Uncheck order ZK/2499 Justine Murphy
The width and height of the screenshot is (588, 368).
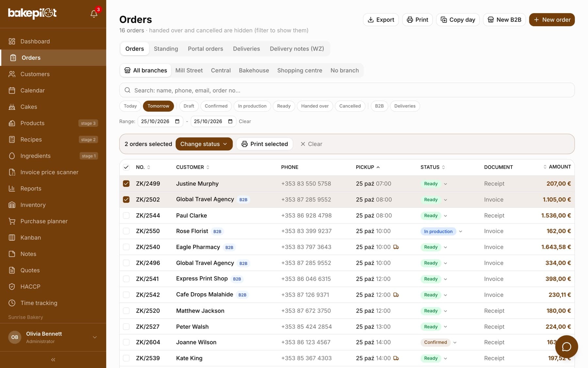coord(126,184)
